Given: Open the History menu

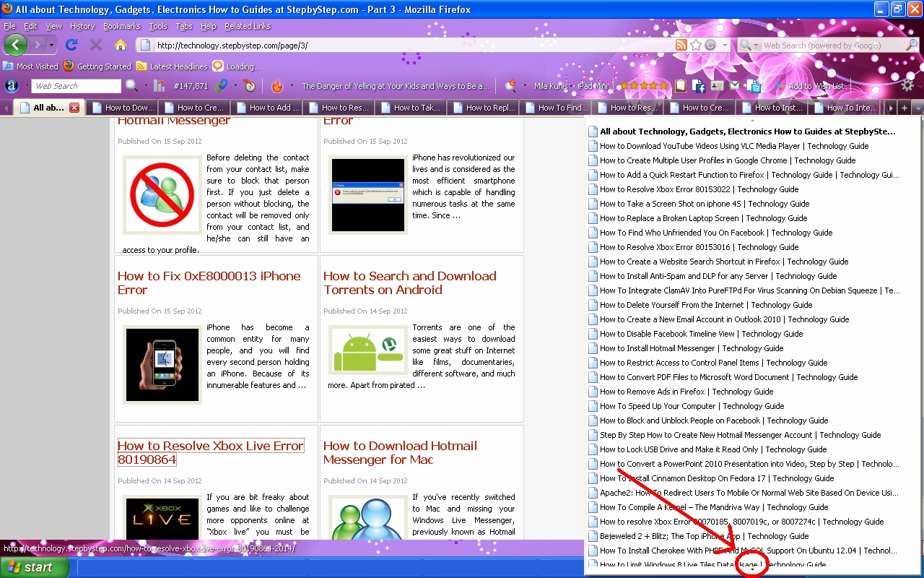Looking at the screenshot, I should click(x=82, y=26).
